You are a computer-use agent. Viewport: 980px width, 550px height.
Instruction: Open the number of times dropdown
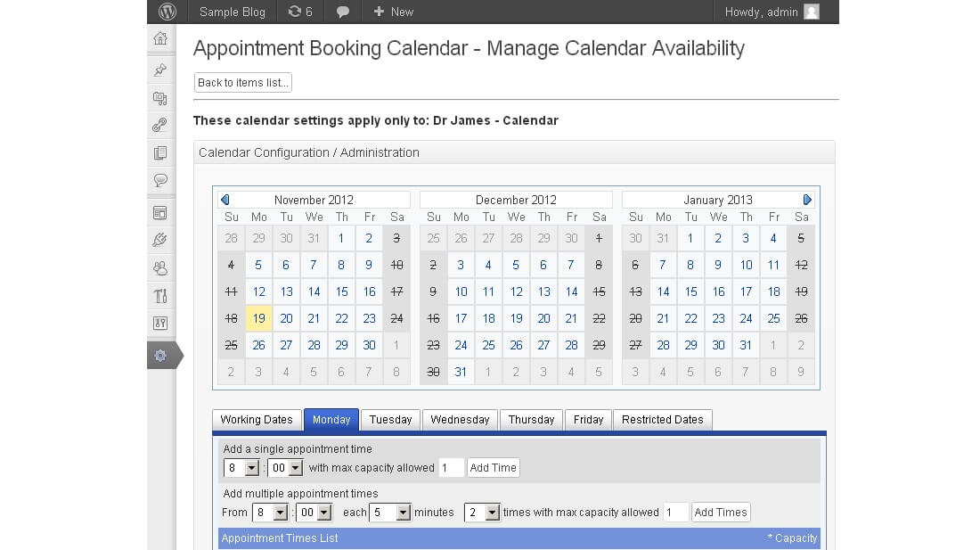click(x=482, y=513)
